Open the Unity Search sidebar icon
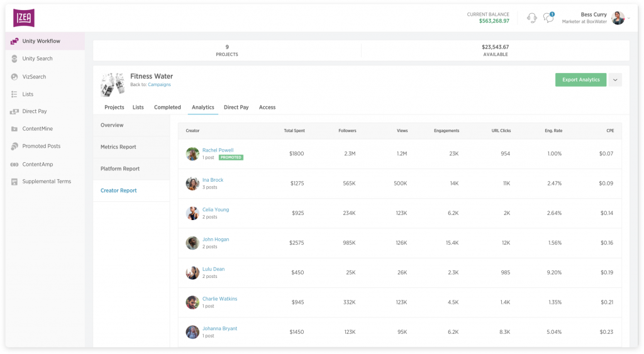This screenshot has width=644, height=354. click(14, 58)
